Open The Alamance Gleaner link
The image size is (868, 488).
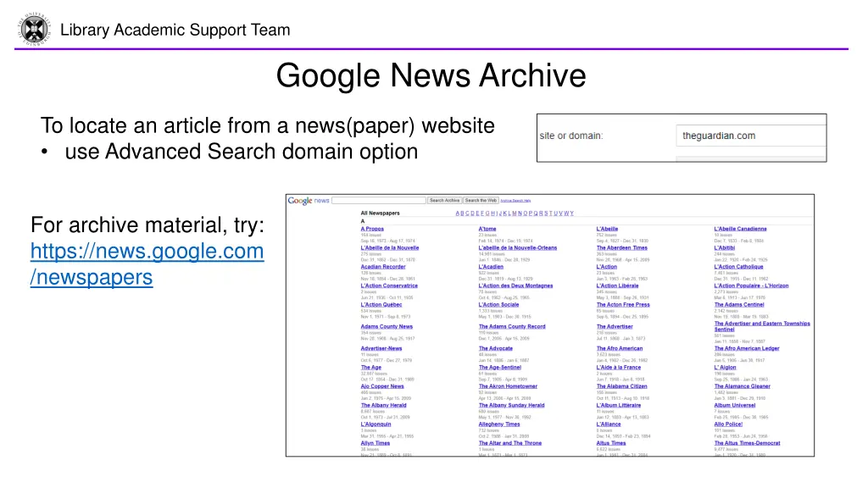(x=743, y=386)
